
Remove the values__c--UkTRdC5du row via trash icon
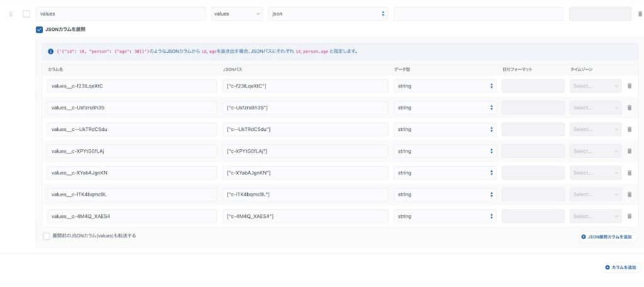tap(630, 130)
